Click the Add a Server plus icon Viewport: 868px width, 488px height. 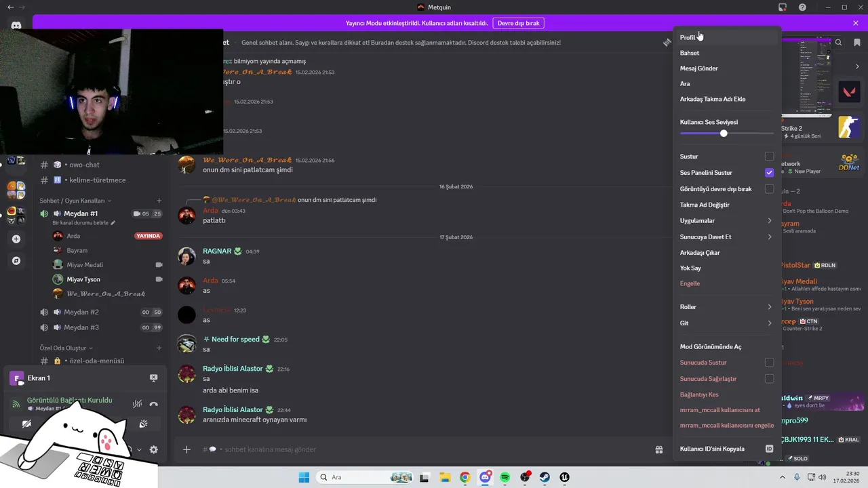pyautogui.click(x=16, y=239)
